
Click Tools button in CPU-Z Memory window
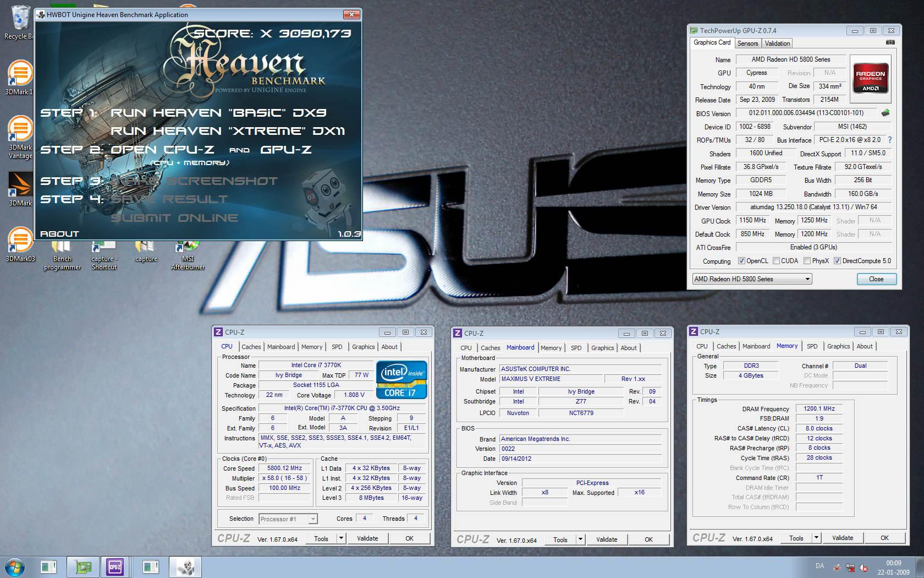(796, 538)
